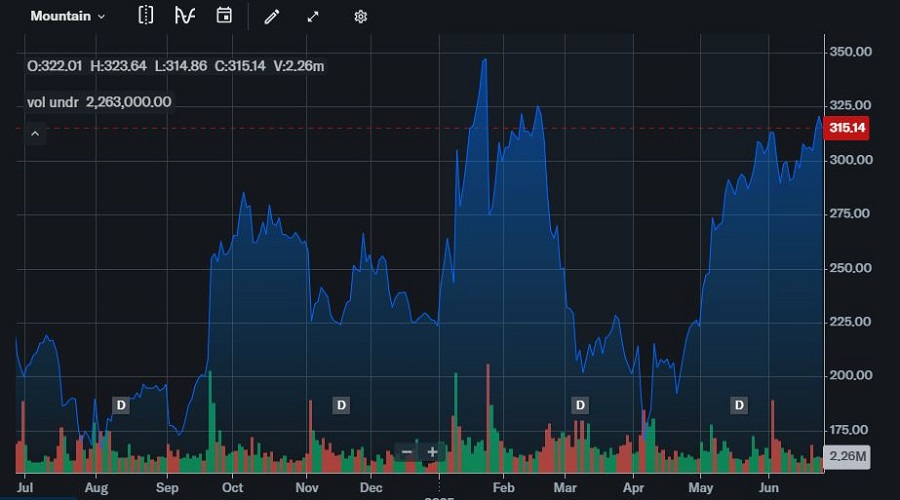The width and height of the screenshot is (900, 500).
Task: Click the Mar label on time axis
Action: [565, 487]
